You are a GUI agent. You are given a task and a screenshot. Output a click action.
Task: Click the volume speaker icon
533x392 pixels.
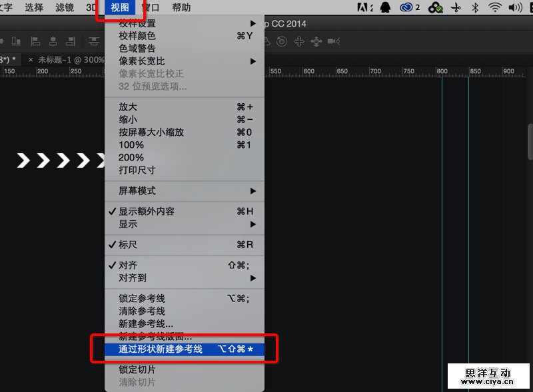tap(515, 8)
